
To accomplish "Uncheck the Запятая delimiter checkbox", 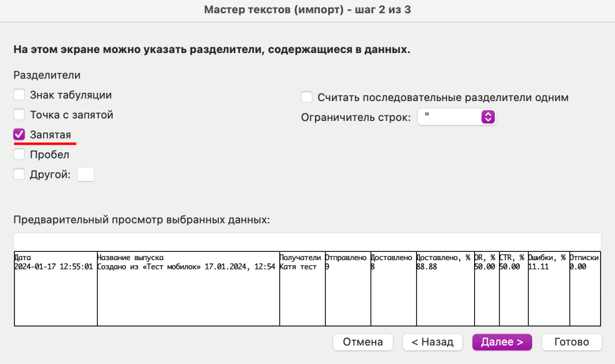I will [19, 135].
